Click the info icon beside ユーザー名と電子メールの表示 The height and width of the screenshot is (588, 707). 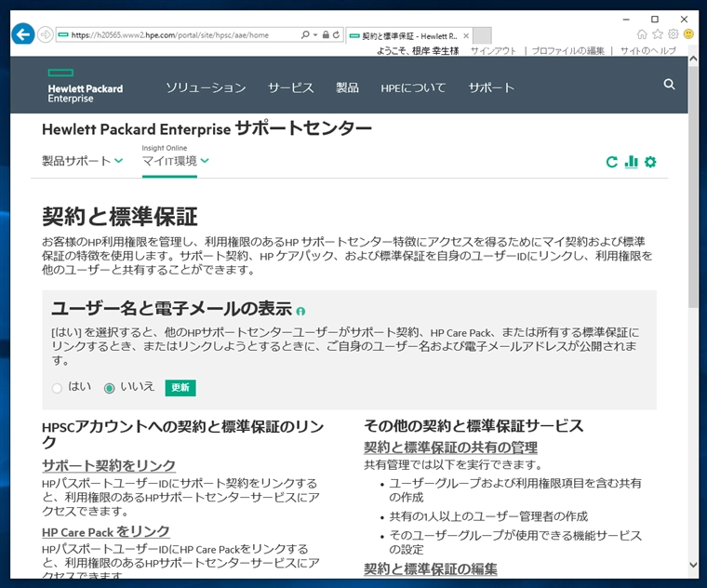click(x=300, y=311)
